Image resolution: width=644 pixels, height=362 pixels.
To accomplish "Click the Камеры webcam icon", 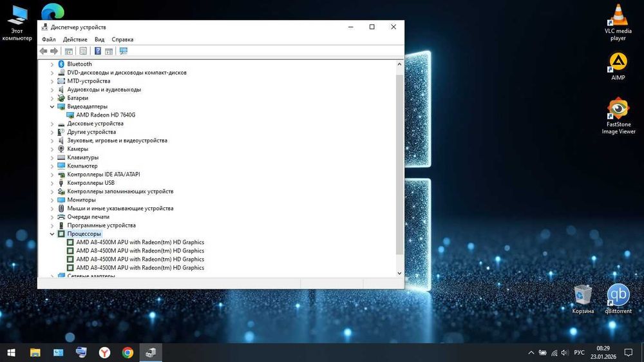I will point(61,149).
